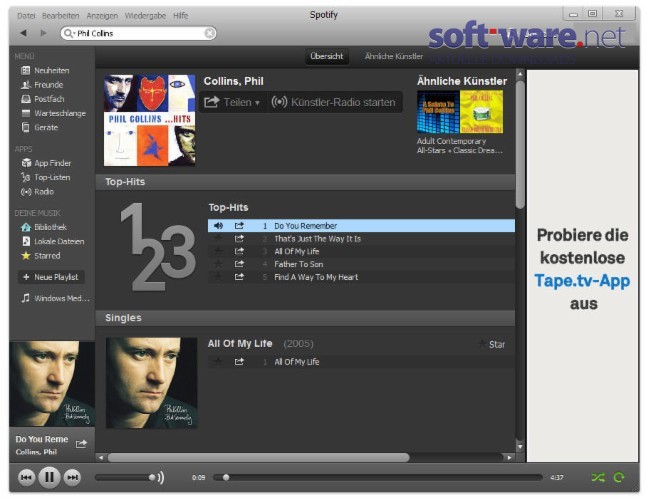Image resolution: width=646 pixels, height=500 pixels.
Task: Open the Datei menu
Action: click(26, 16)
